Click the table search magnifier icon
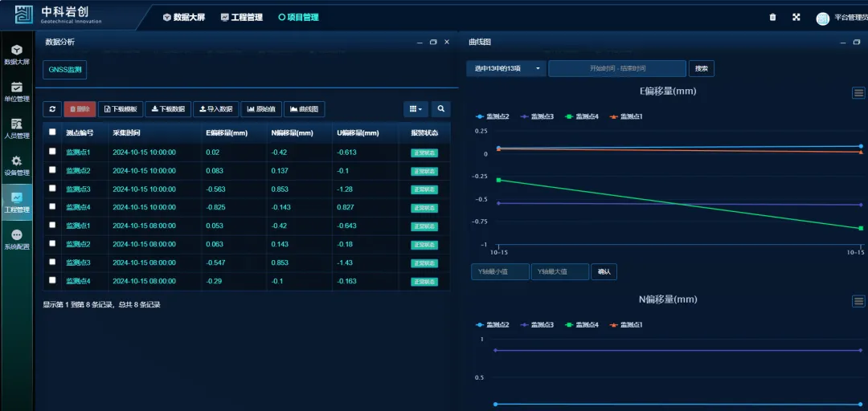868x411 pixels. 440,109
